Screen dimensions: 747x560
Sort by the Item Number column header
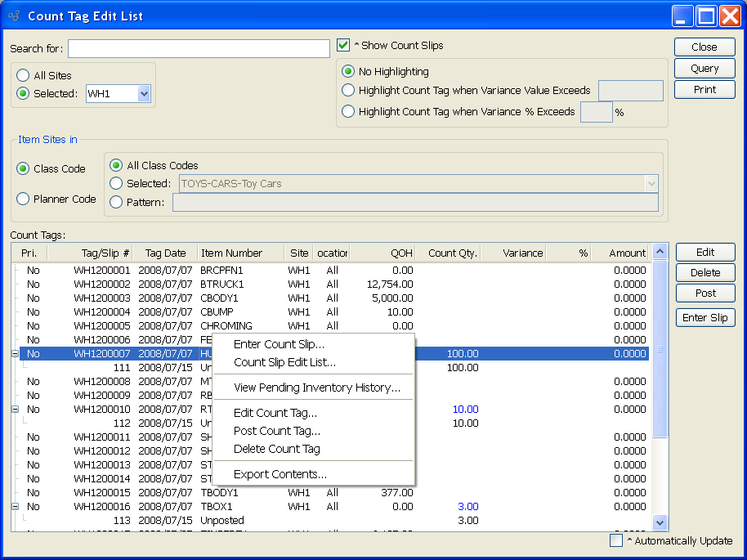click(x=240, y=253)
